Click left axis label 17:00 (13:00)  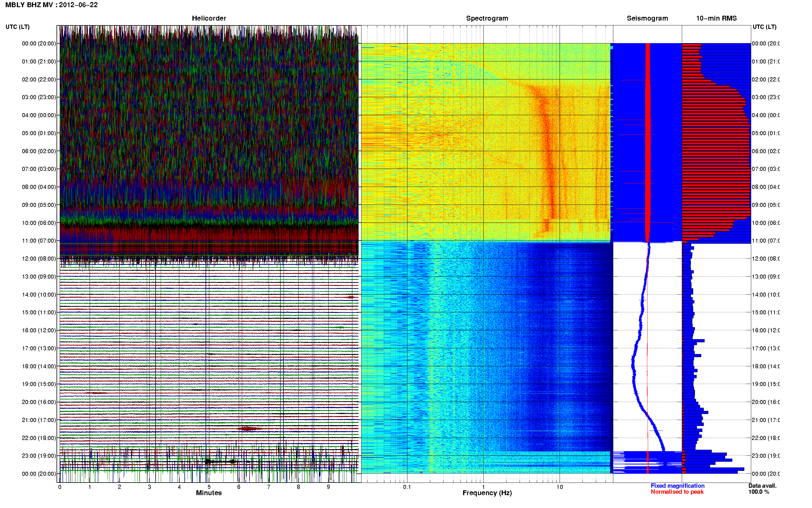[39, 348]
